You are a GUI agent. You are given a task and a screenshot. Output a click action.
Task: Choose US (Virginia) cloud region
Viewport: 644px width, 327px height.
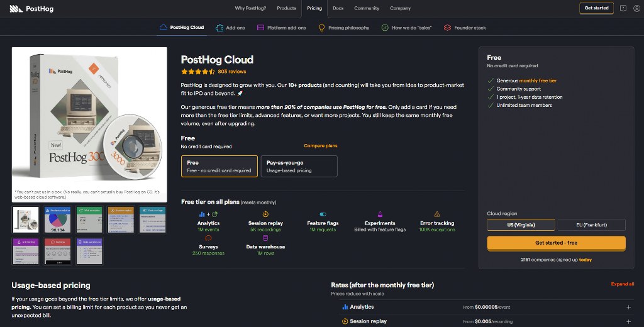point(521,224)
